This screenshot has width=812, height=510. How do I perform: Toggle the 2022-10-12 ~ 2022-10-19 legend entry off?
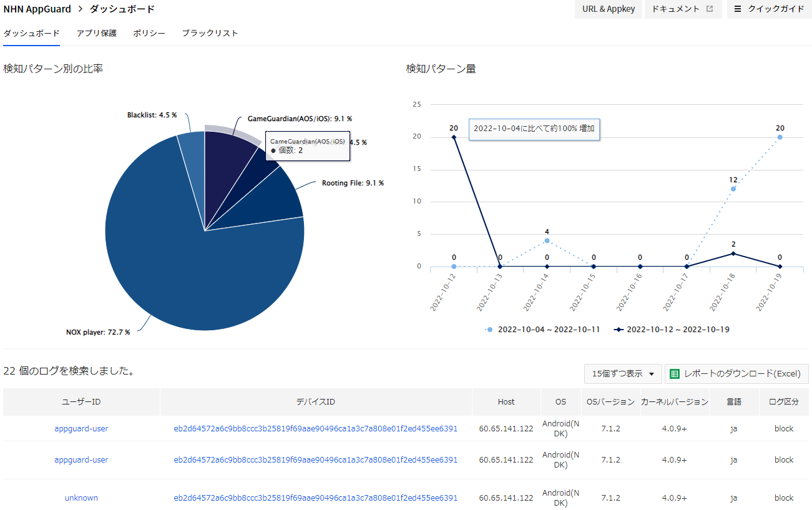click(x=670, y=329)
